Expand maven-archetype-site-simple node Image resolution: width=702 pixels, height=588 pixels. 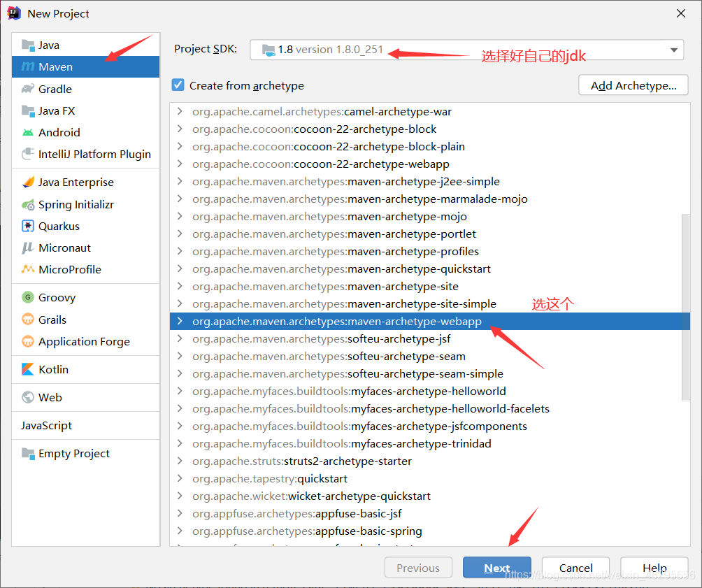coord(180,303)
